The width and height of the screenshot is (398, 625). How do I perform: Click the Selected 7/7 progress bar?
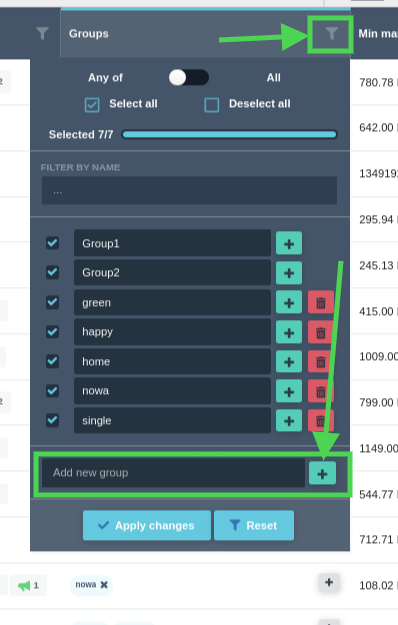[229, 134]
